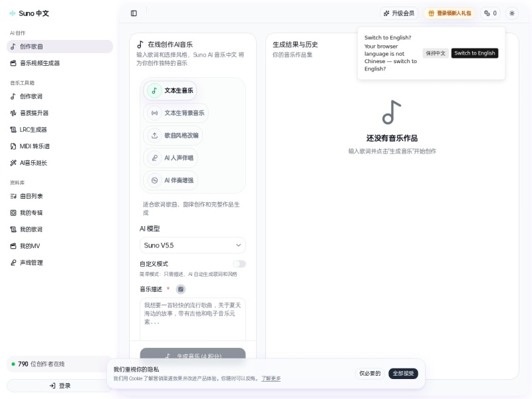Select the AI 人声伴唱 mode
Screen dimensions: 532x399
tap(170, 158)
